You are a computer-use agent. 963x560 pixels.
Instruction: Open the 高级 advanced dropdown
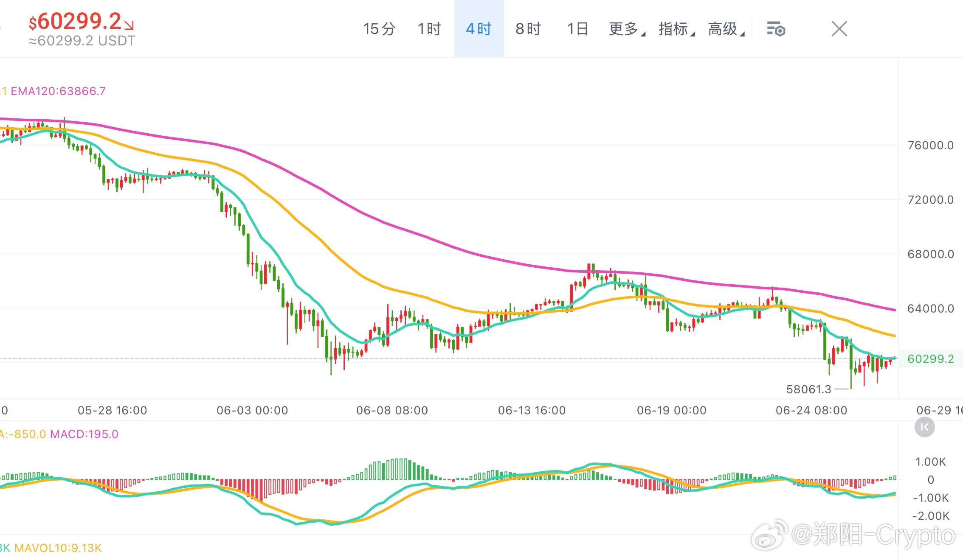point(726,29)
